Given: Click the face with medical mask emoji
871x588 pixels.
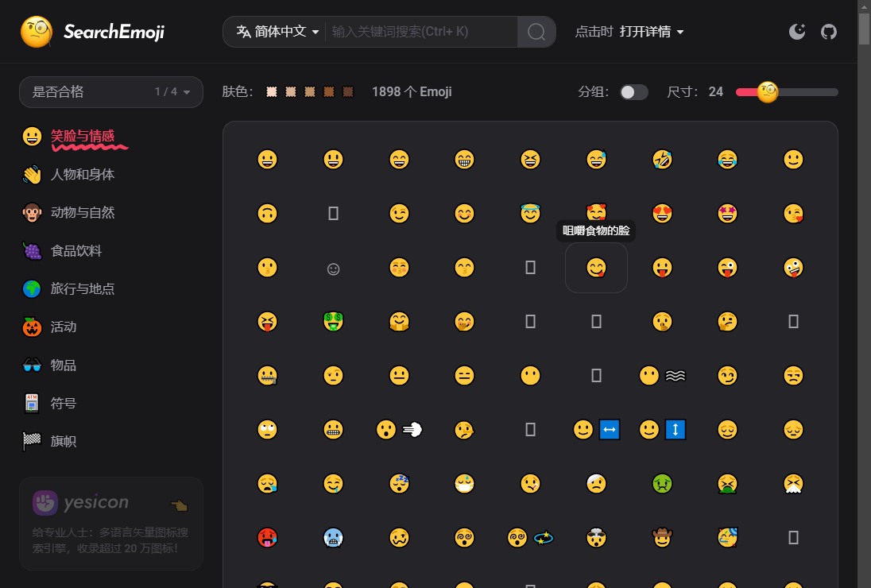Looking at the screenshot, I should coord(464,484).
